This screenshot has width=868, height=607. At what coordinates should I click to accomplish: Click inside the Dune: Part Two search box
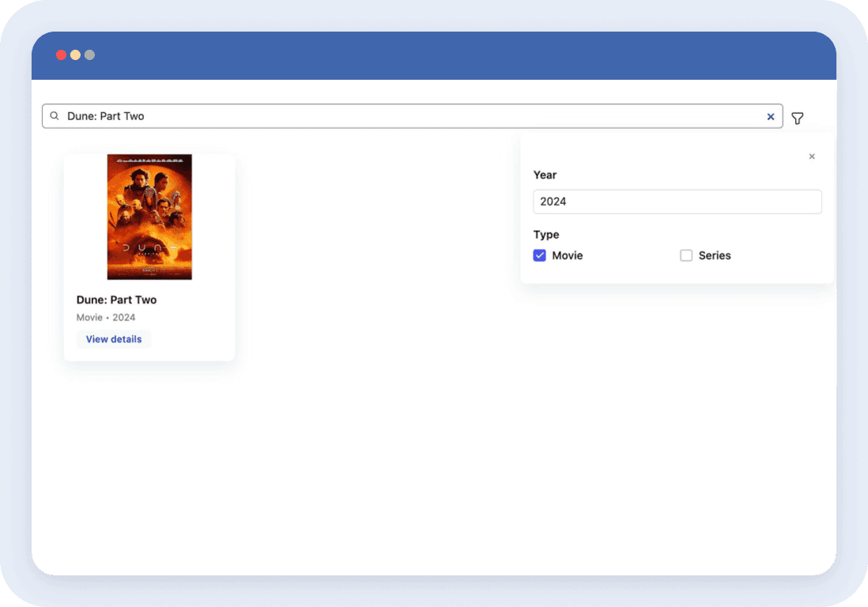pos(395,116)
